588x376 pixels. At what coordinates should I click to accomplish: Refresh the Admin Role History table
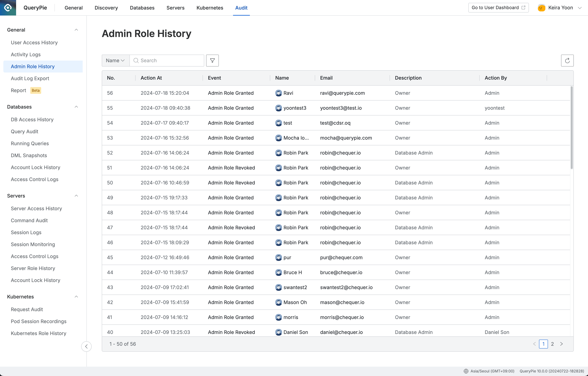tap(567, 60)
